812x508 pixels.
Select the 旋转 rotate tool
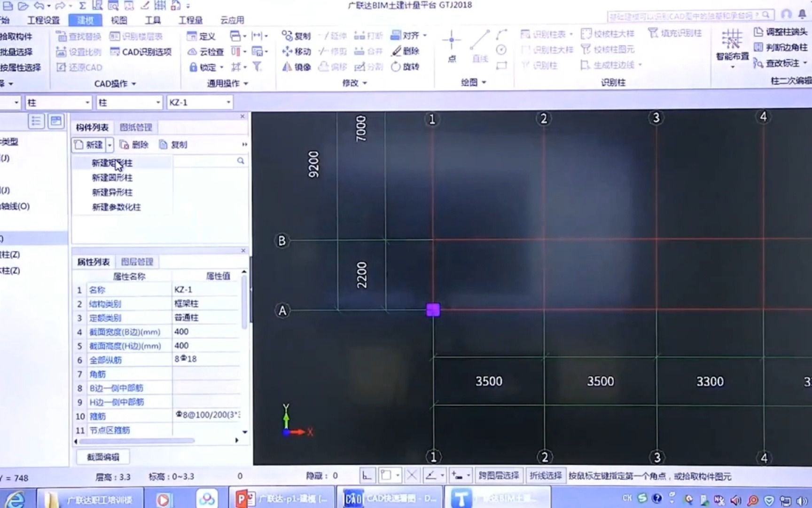tap(405, 66)
